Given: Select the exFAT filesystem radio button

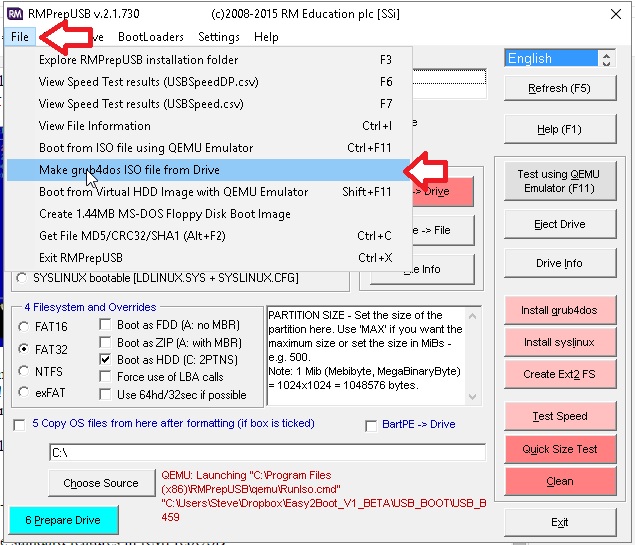Looking at the screenshot, I should [24, 392].
